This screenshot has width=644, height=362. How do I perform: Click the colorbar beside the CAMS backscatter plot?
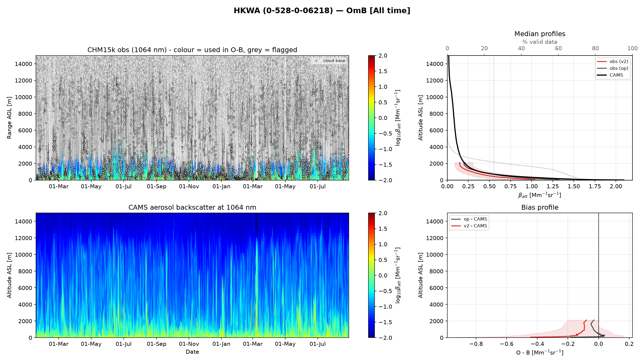coord(371,275)
